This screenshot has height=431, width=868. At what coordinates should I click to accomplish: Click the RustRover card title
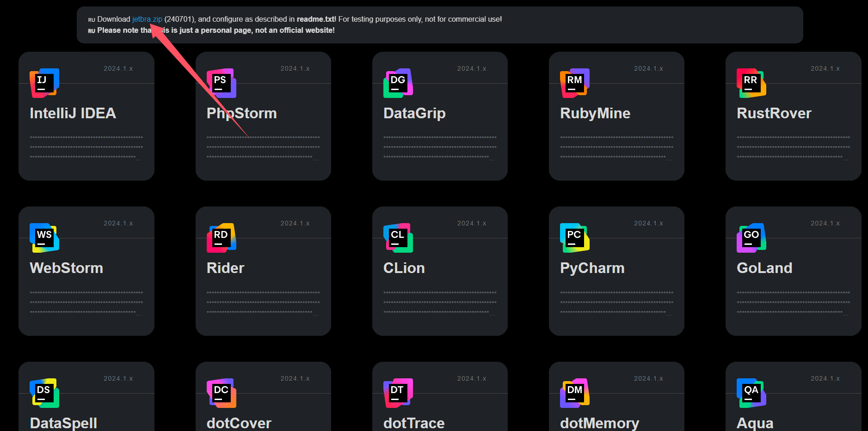point(774,113)
